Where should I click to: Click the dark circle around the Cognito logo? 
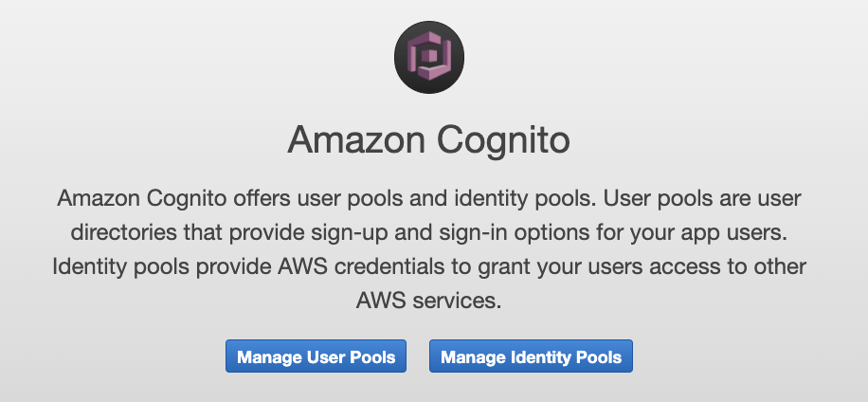(x=429, y=57)
